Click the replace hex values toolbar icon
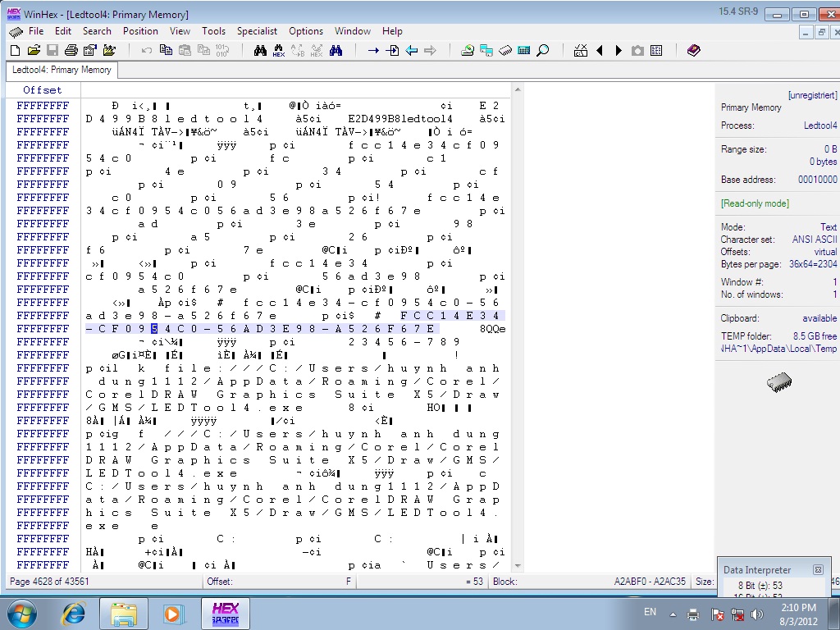 click(317, 50)
